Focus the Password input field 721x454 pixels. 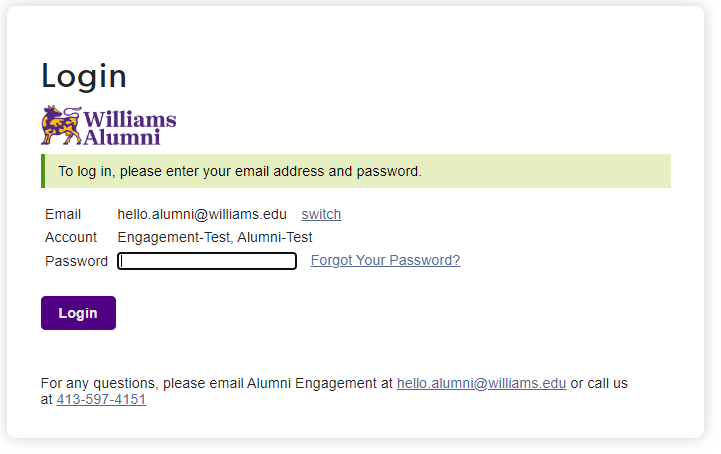click(207, 261)
